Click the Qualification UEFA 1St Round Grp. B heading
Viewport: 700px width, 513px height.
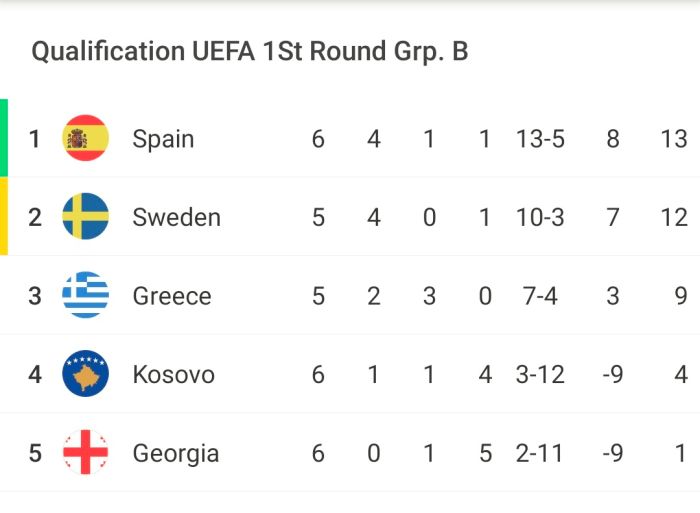250,51
